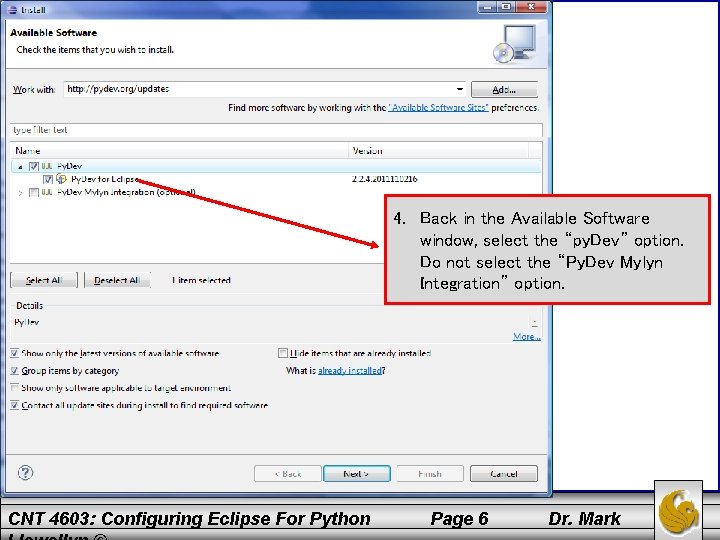
Task: Close the Install window
Action: point(532,6)
